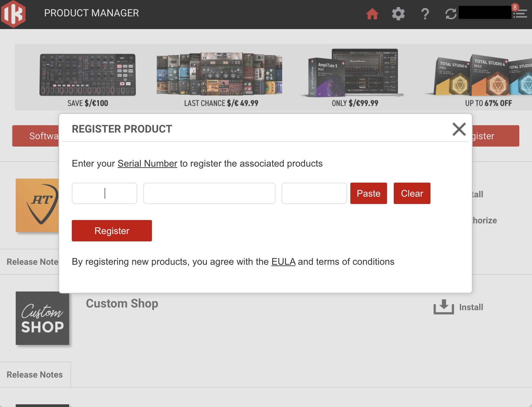
Task: Click the middle serial number field
Action: click(209, 193)
